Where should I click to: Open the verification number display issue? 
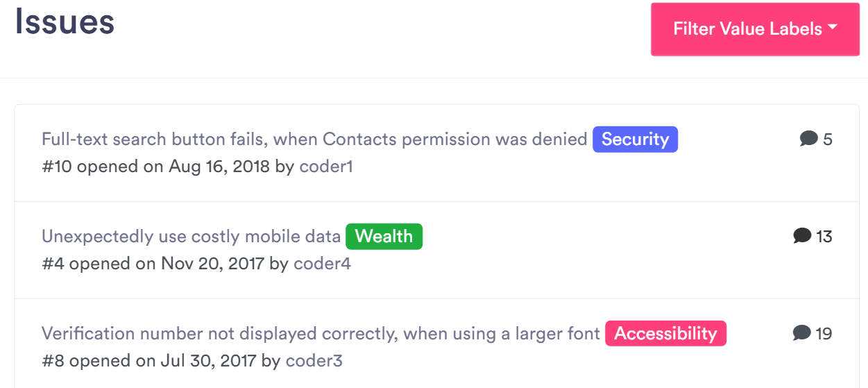point(321,334)
